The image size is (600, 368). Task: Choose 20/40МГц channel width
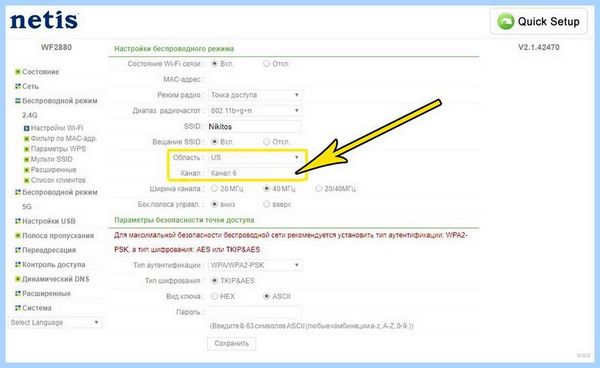click(318, 189)
